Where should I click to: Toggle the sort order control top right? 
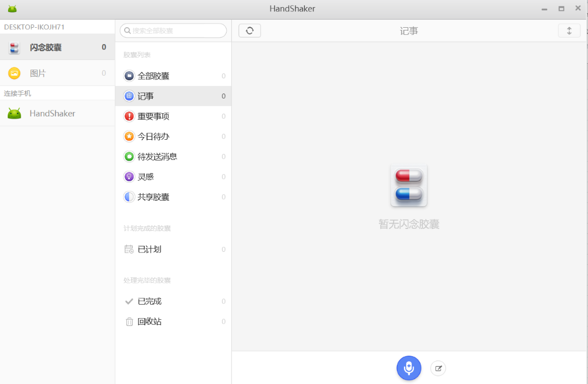[569, 30]
